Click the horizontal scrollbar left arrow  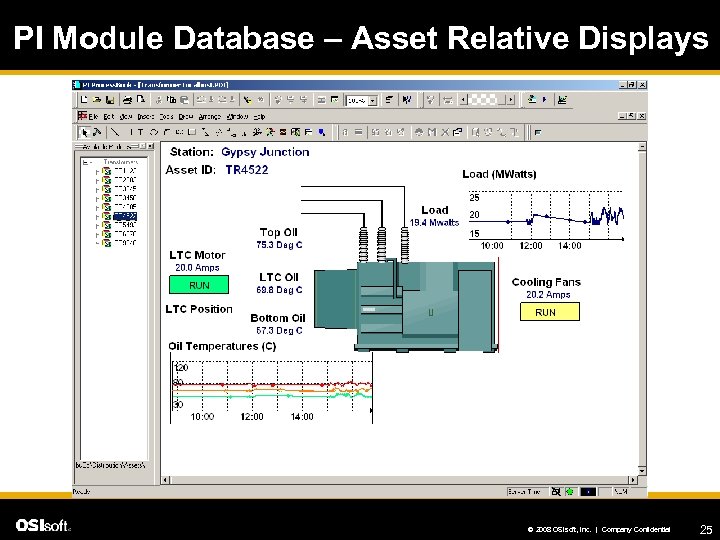pos(166,480)
